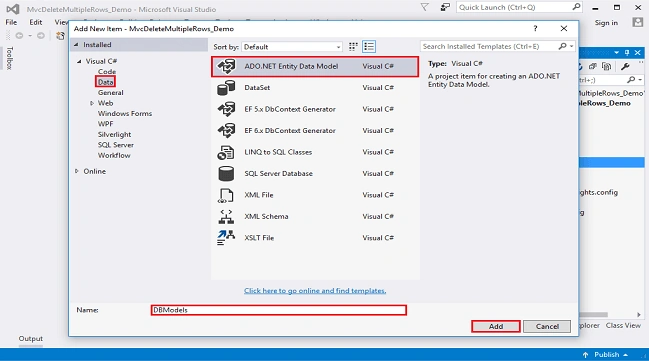The height and width of the screenshot is (361, 649).
Task: Navigate forward toolbar arrow
Action: coord(41,36)
